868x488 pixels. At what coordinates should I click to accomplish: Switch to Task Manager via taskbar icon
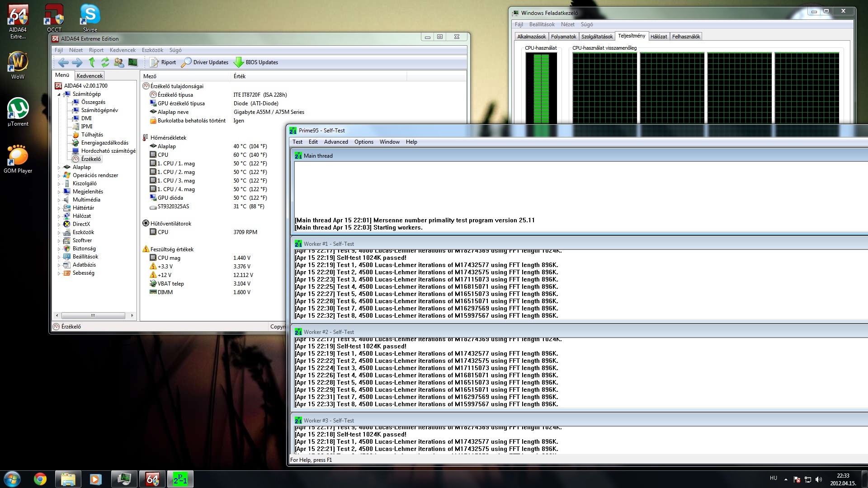[124, 479]
